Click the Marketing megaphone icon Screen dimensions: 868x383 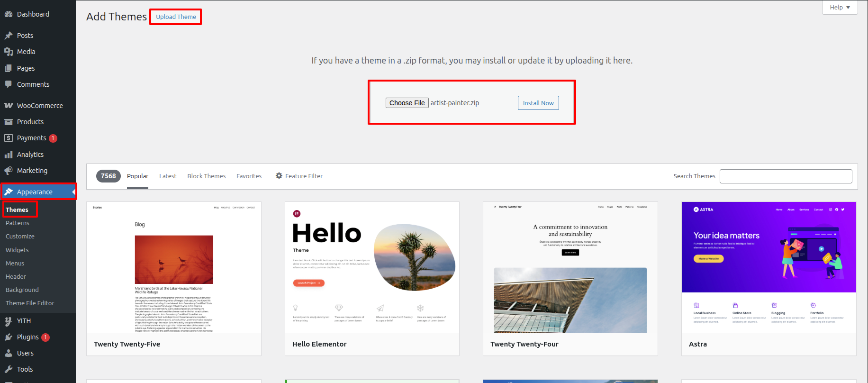tap(9, 171)
